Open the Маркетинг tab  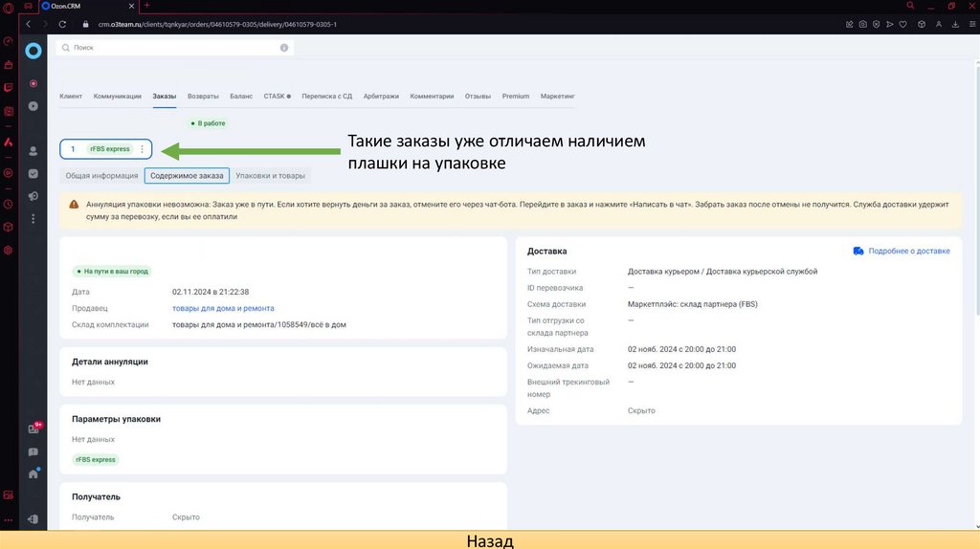click(558, 97)
